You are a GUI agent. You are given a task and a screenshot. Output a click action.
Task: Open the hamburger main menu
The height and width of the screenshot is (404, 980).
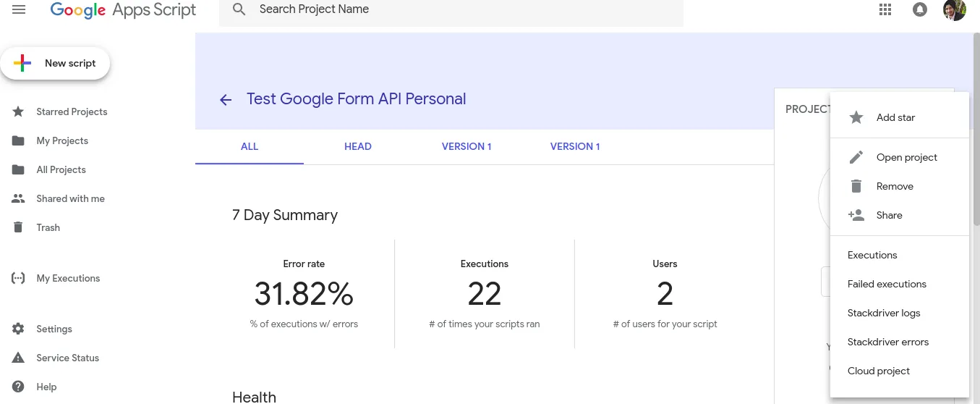[19, 10]
